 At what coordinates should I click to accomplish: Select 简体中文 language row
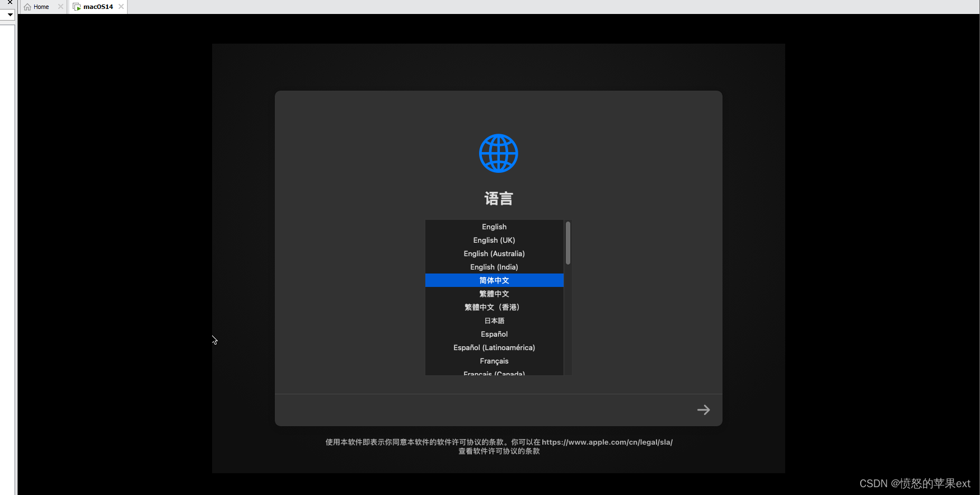(494, 280)
